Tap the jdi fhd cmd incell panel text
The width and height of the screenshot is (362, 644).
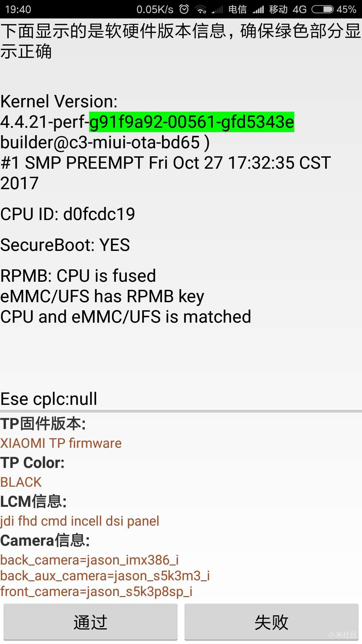[x=80, y=521]
